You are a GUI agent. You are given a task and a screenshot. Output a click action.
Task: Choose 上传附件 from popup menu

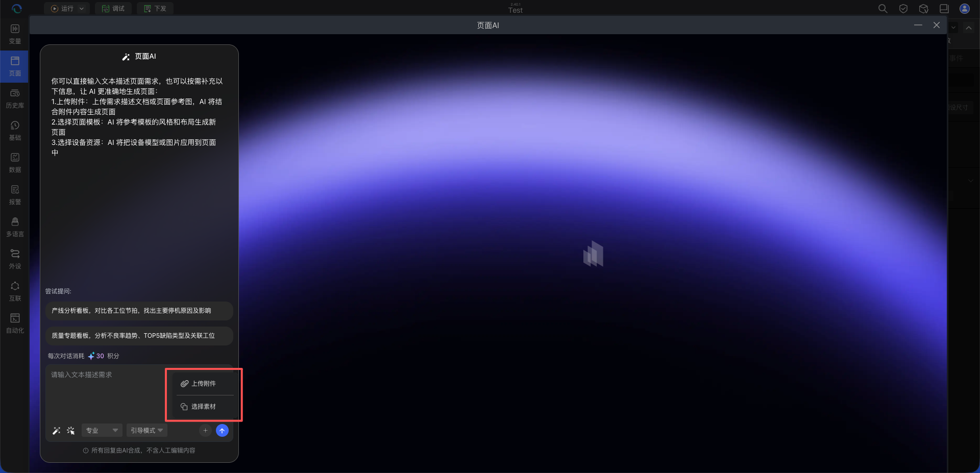click(205, 384)
